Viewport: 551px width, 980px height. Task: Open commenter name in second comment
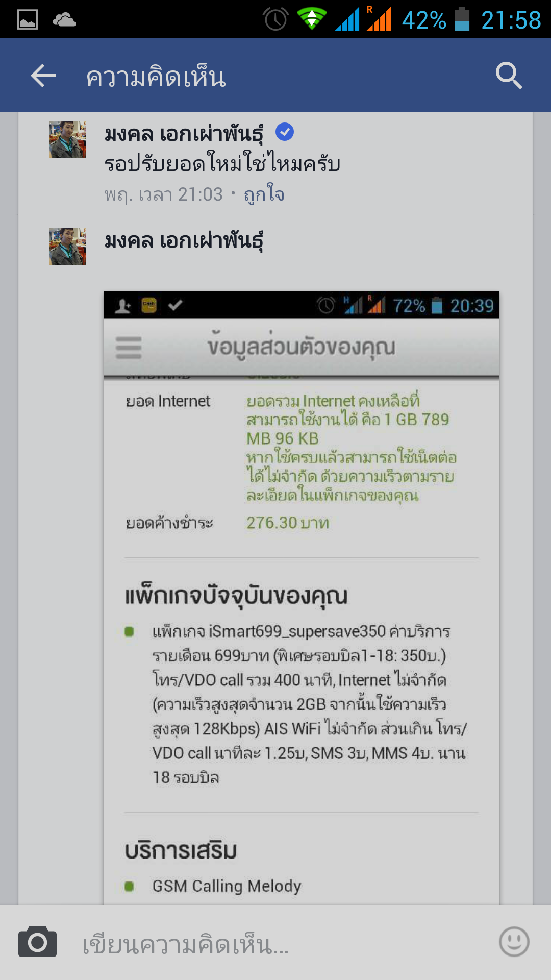point(184,240)
